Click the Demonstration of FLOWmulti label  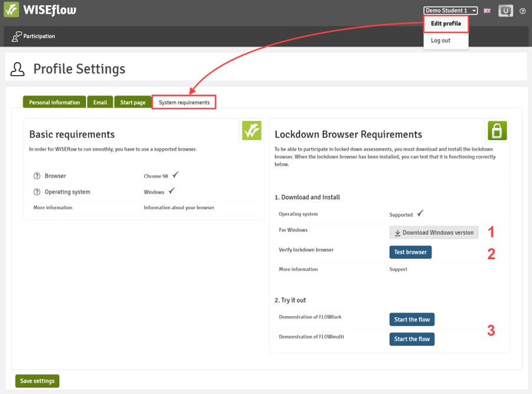click(x=311, y=337)
